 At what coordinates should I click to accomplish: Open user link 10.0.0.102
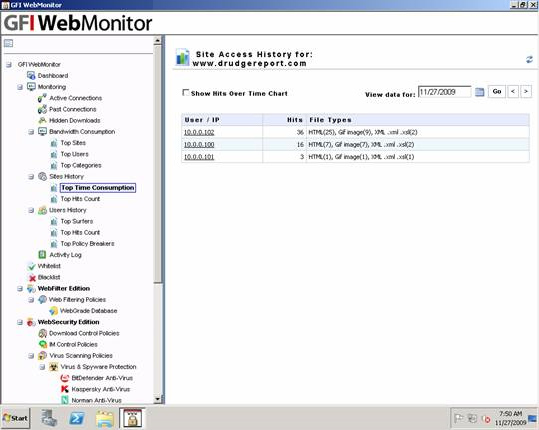pos(199,132)
